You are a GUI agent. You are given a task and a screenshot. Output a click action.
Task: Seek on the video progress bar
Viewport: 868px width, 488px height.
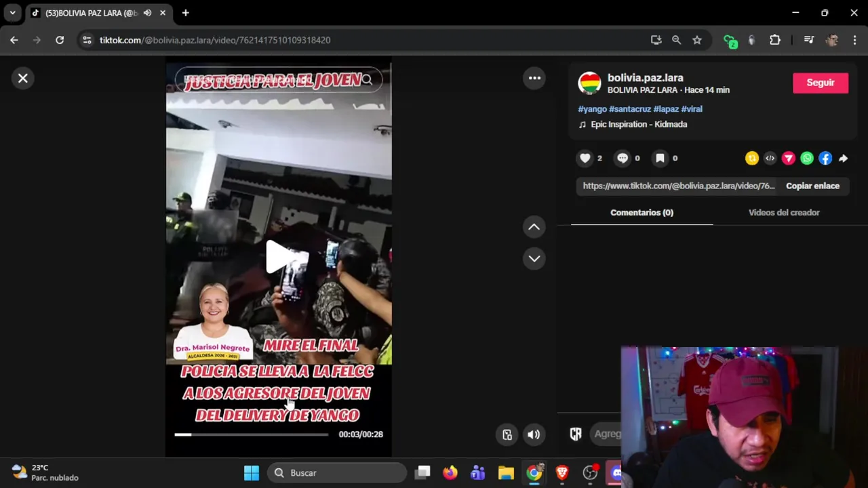coord(251,434)
